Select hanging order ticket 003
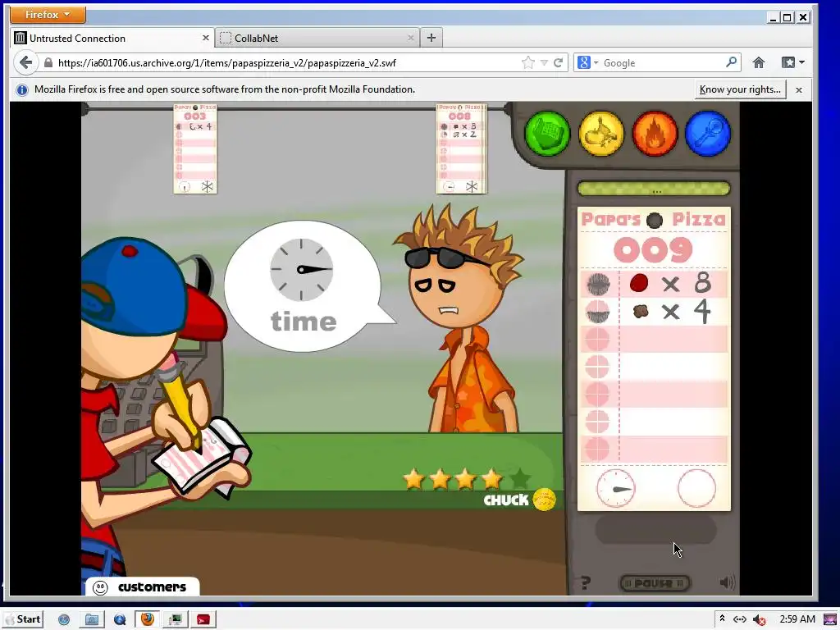This screenshot has width=840, height=630. click(x=195, y=148)
